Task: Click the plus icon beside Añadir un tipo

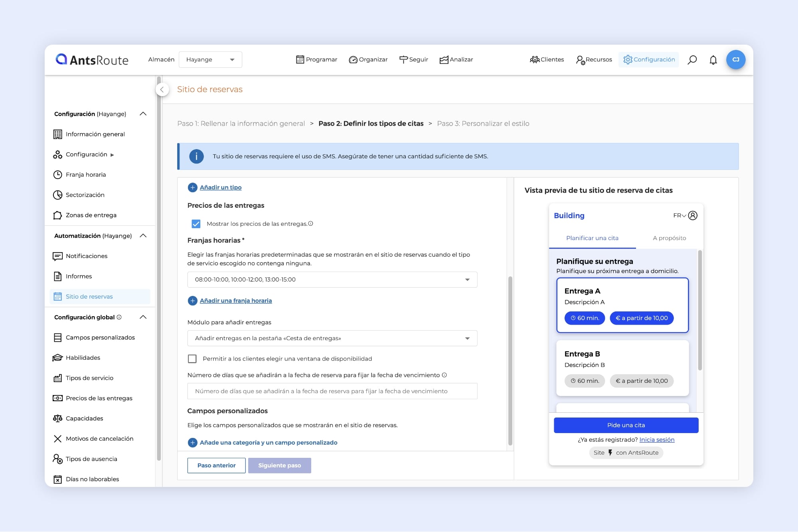Action: tap(192, 187)
